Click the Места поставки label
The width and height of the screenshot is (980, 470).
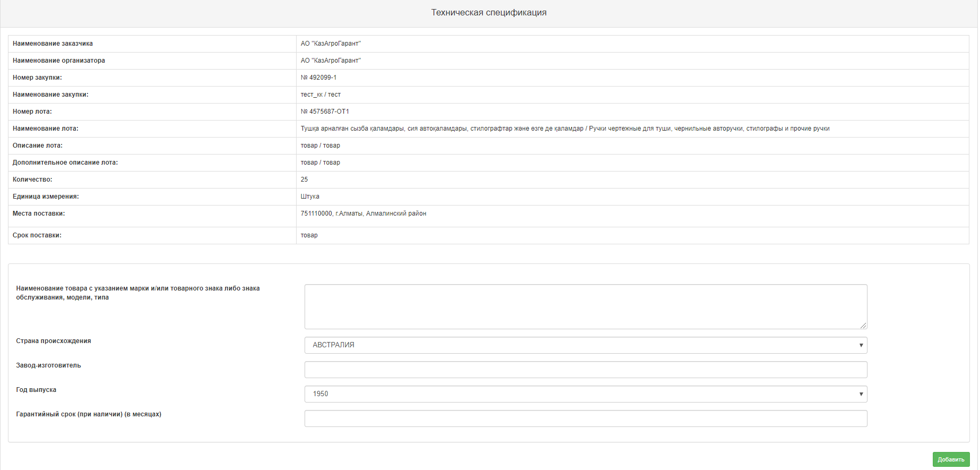(39, 213)
